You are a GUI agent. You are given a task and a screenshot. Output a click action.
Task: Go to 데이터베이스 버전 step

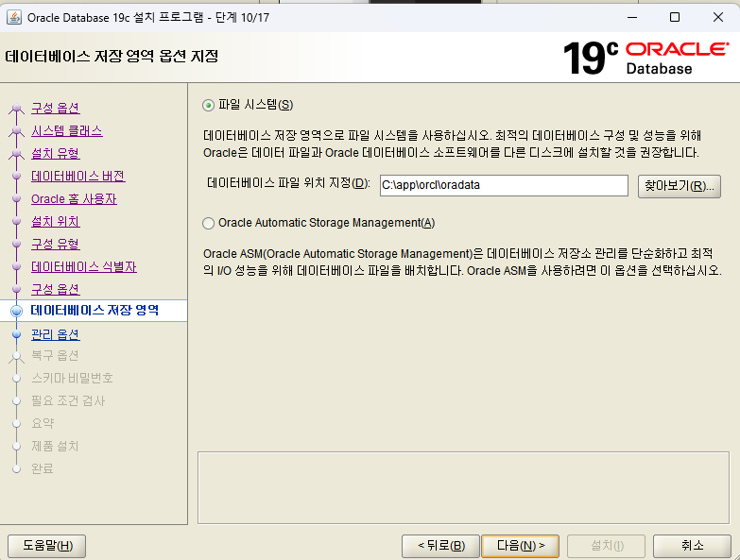[77, 176]
